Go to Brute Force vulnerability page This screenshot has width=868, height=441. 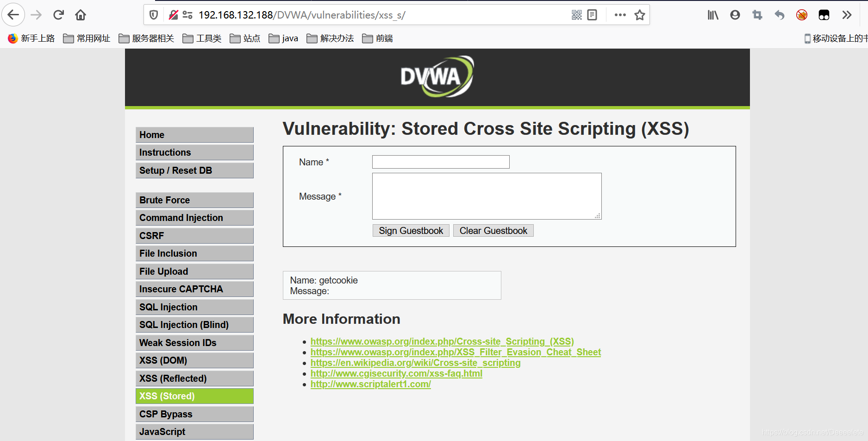click(x=194, y=200)
